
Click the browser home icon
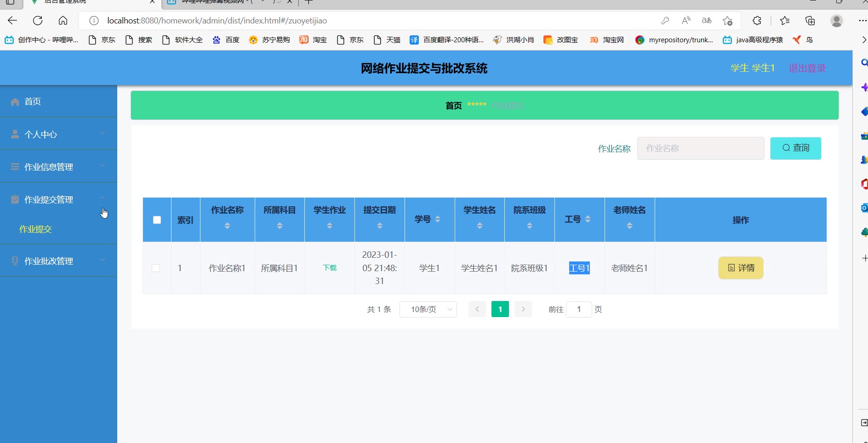point(63,21)
